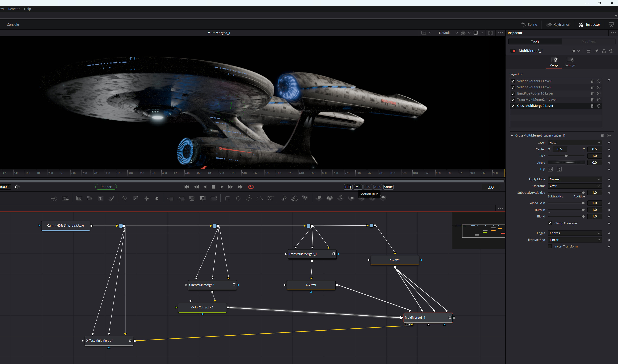Screen dimensions: 618x364
Task: Add Color Curves tool from toolbar
Action: click(136, 198)
